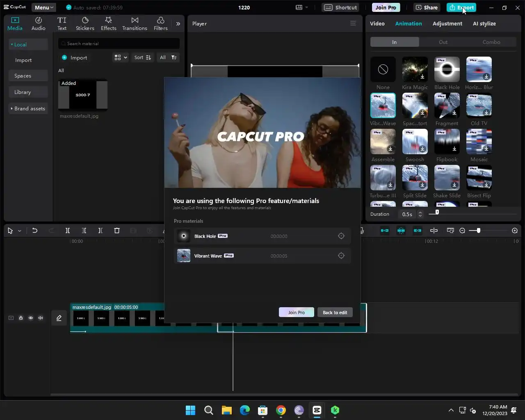525x420 pixels.
Task: Open the selection tool mode dropdown
Action: (x=19, y=231)
